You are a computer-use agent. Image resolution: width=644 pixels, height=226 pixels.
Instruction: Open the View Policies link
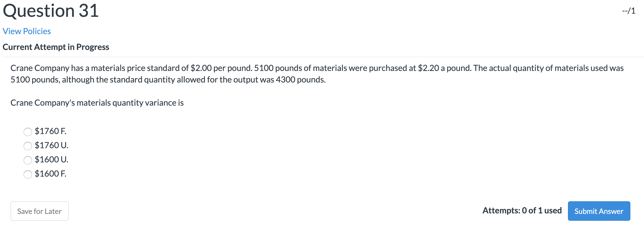(26, 31)
